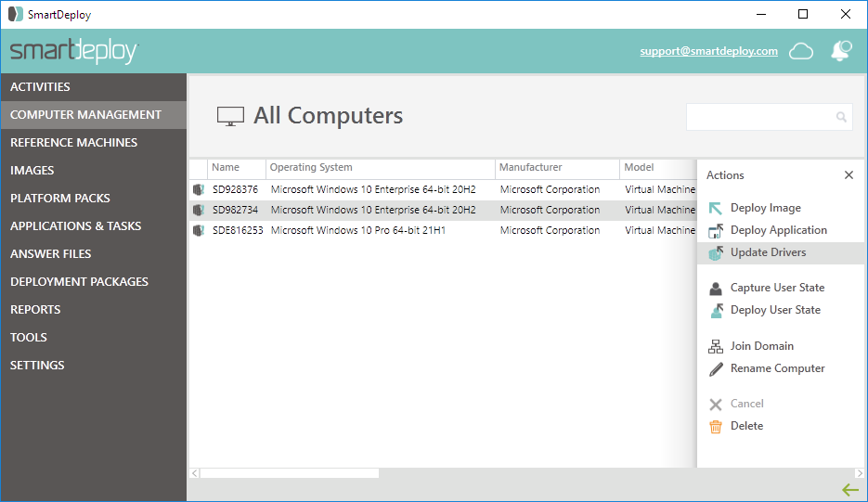Click the scrollbar left arrow

pyautogui.click(x=194, y=473)
